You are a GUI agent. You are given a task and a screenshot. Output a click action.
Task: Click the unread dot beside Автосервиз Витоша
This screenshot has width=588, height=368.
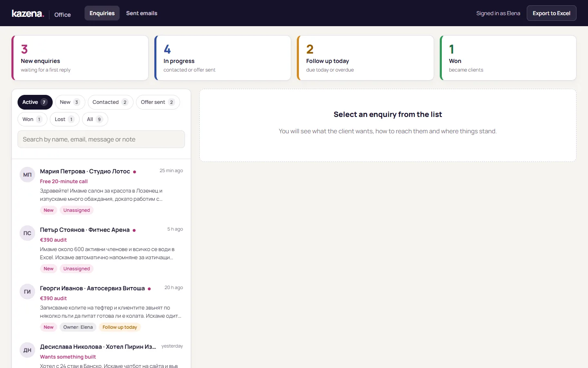(149, 289)
